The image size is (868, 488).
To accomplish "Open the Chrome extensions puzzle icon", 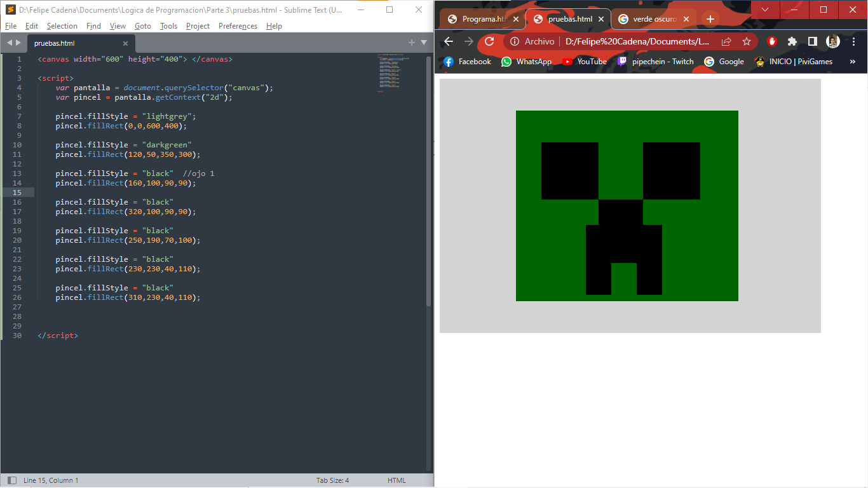I will pos(792,41).
